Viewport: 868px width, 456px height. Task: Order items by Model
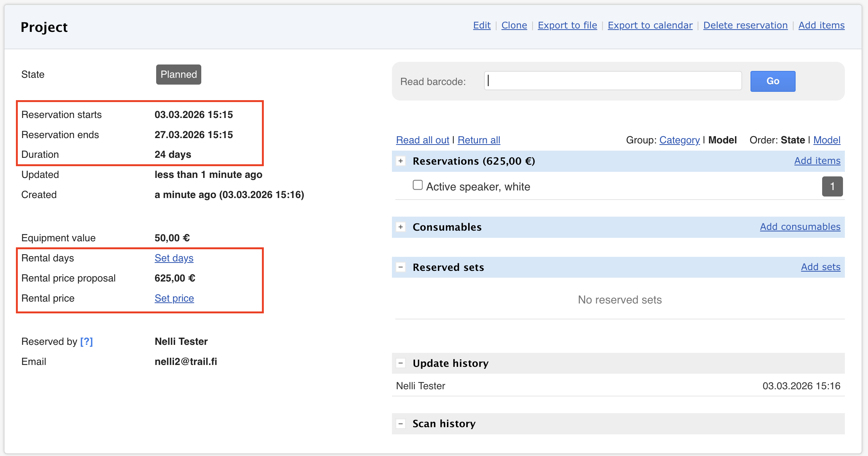pos(826,140)
